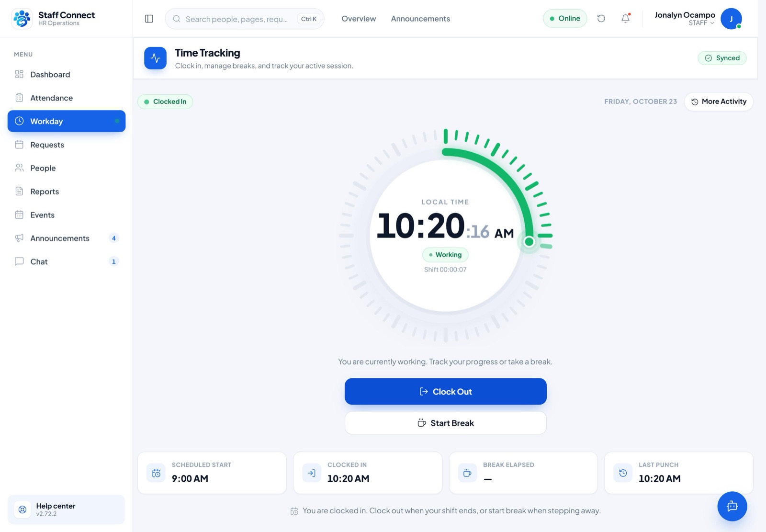The width and height of the screenshot is (766, 532).
Task: Click the Announcements count badge 4
Action: point(113,238)
